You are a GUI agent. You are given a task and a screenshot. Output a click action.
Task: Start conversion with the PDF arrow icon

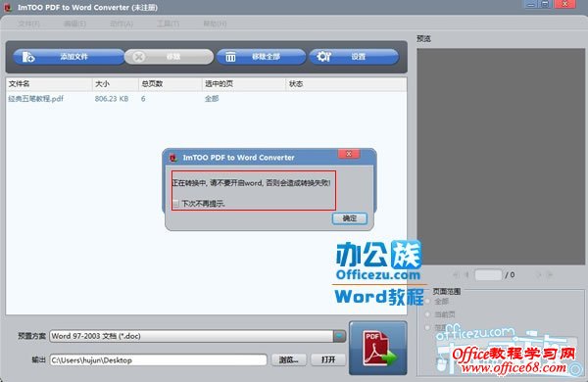(378, 348)
